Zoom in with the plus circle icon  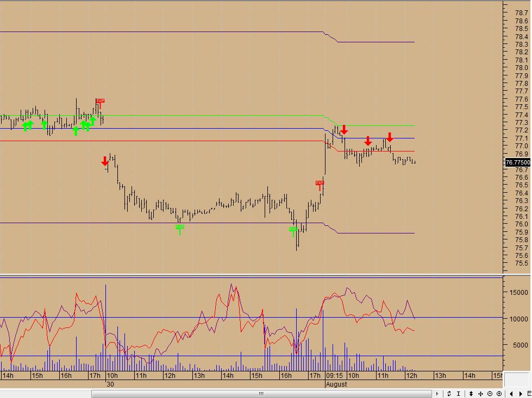click(499, 394)
